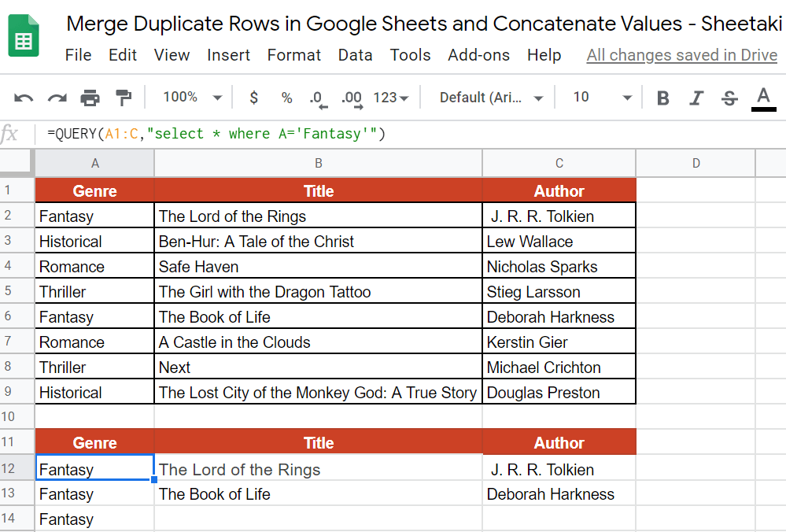Image resolution: width=786 pixels, height=532 pixels.
Task: Open the Data menu
Action: (x=355, y=55)
